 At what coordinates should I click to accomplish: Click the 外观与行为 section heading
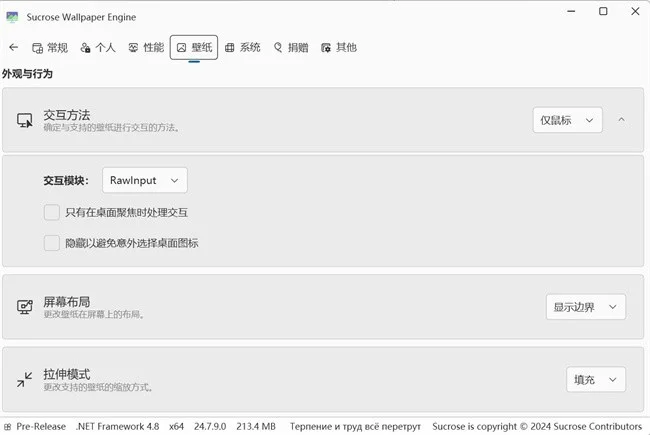27,74
